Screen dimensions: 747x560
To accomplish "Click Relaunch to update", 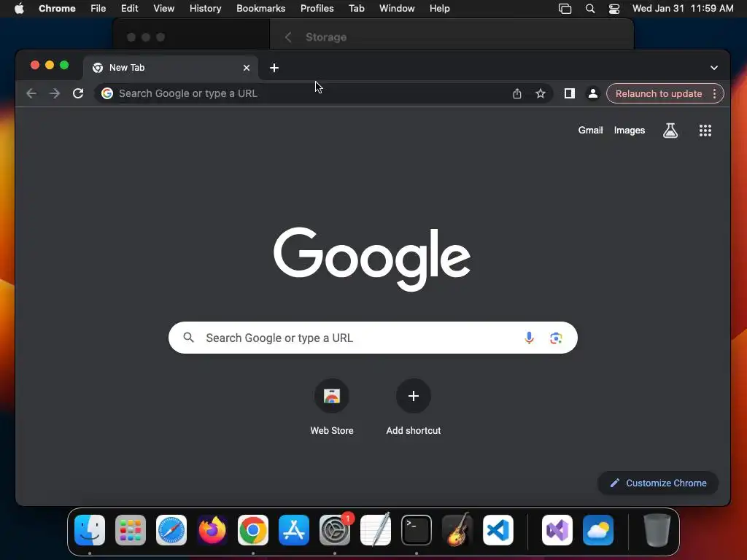I will pyautogui.click(x=659, y=93).
